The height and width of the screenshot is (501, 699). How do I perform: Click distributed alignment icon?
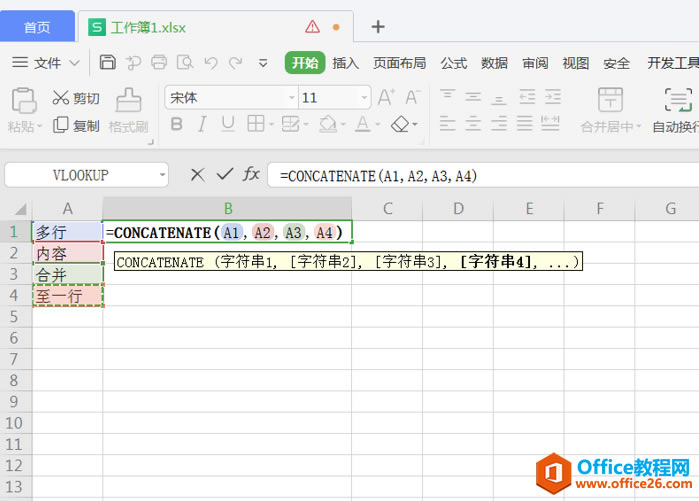tap(550, 123)
